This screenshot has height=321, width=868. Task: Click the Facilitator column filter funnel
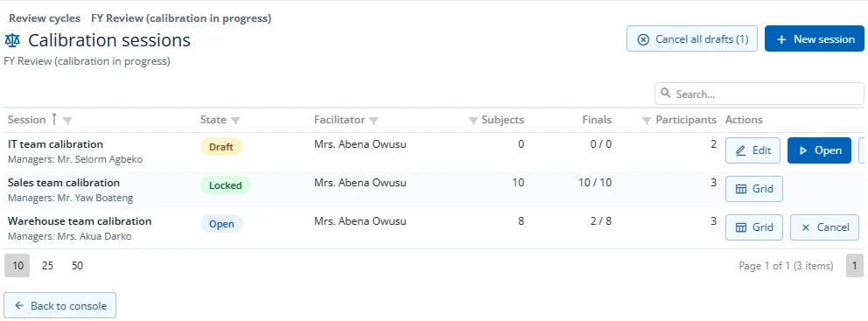[x=374, y=121]
